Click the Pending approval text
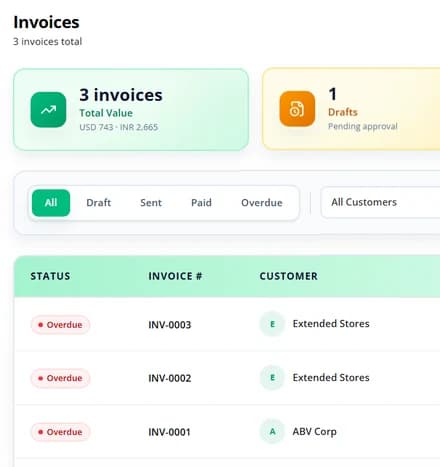The image size is (440, 467). pos(363,126)
